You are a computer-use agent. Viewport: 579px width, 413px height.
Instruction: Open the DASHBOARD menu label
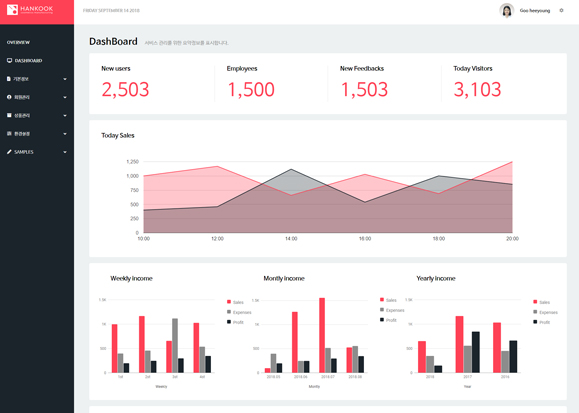point(28,61)
